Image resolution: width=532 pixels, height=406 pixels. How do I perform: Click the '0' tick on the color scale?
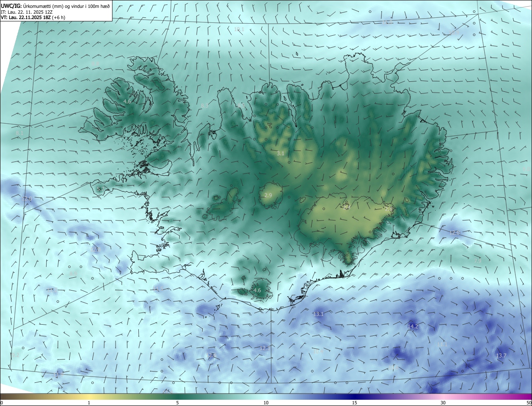coord(2,403)
